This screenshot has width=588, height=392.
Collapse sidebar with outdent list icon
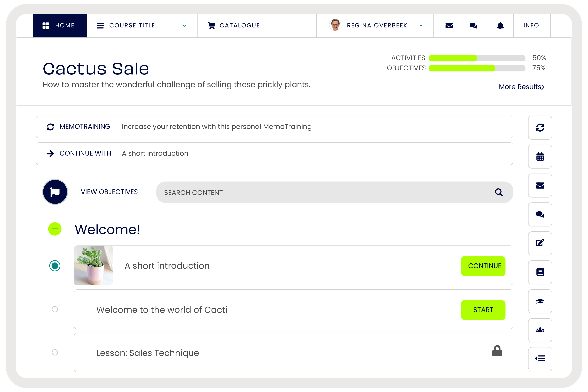click(x=540, y=359)
